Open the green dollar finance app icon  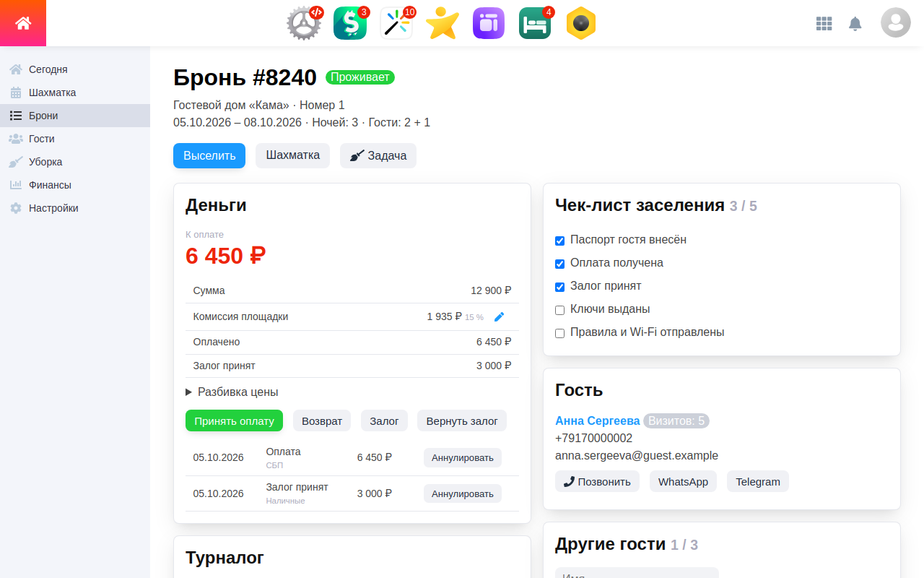350,23
